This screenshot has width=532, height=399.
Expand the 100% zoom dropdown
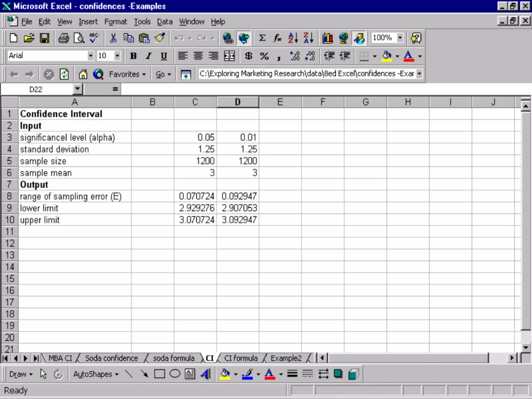click(x=400, y=38)
